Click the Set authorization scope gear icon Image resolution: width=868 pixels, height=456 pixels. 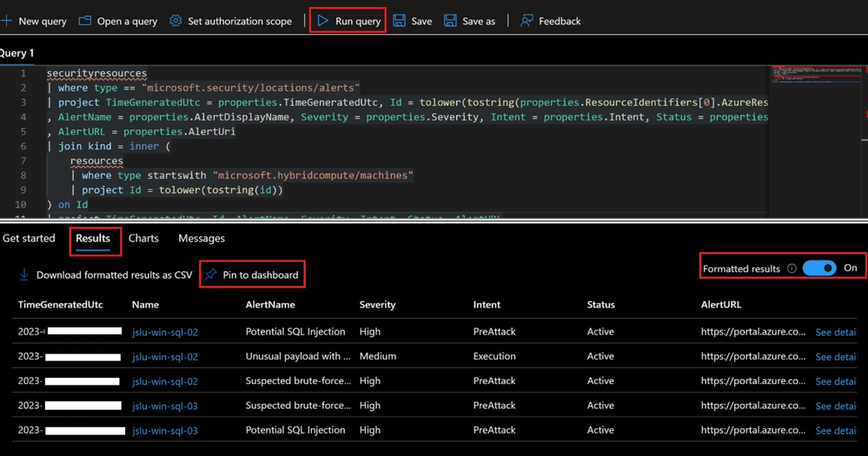[176, 21]
